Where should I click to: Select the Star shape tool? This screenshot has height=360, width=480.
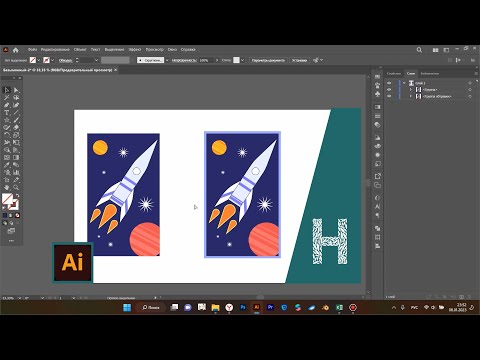pos(7,120)
